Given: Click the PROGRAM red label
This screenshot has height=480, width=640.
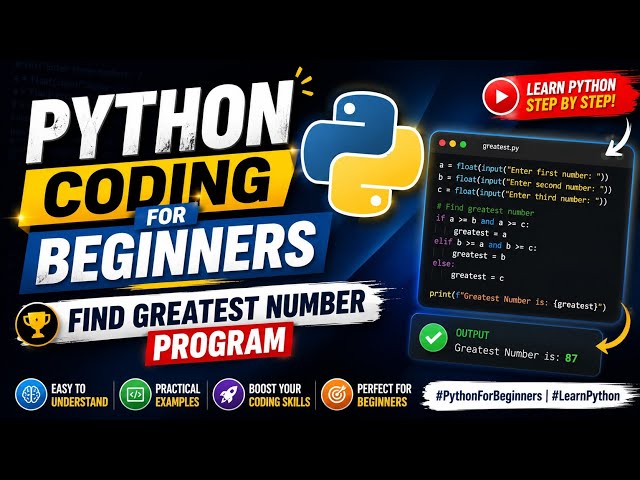Looking at the screenshot, I should [219, 344].
